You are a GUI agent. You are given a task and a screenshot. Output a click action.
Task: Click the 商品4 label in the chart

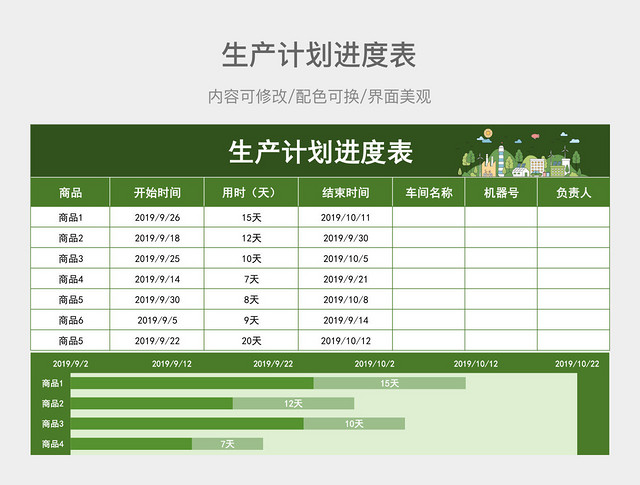click(x=53, y=444)
